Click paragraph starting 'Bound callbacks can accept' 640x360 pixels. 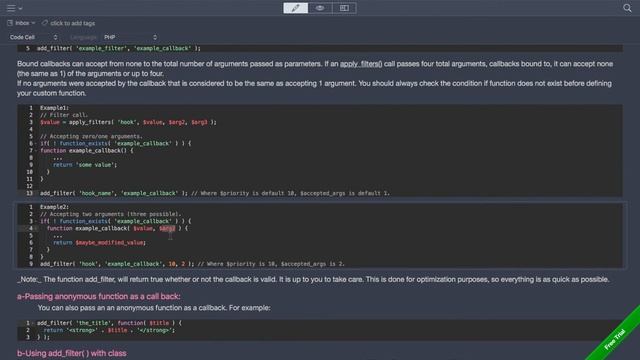pyautogui.click(x=315, y=69)
